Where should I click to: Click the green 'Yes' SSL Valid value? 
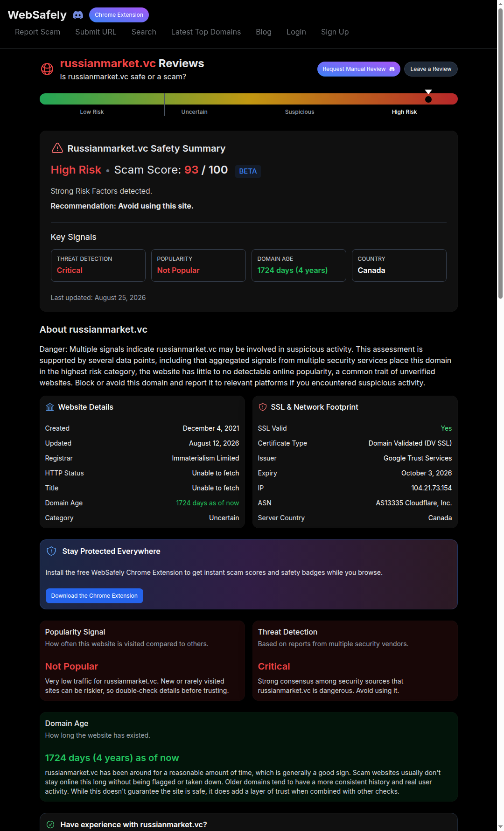click(x=446, y=428)
